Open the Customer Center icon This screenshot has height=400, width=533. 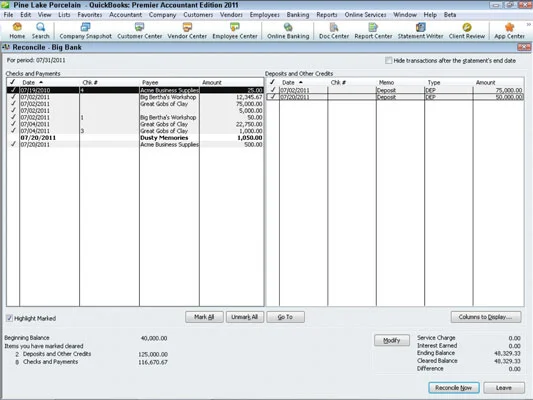[139, 31]
